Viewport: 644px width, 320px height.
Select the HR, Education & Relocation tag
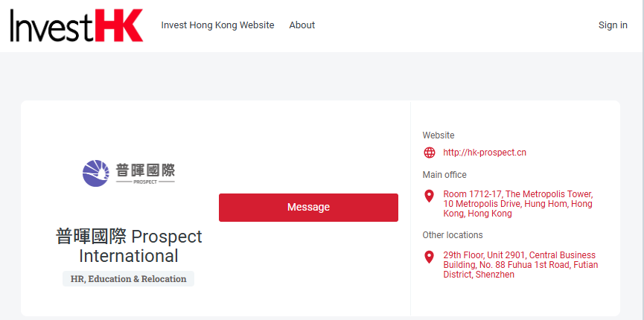[128, 279]
